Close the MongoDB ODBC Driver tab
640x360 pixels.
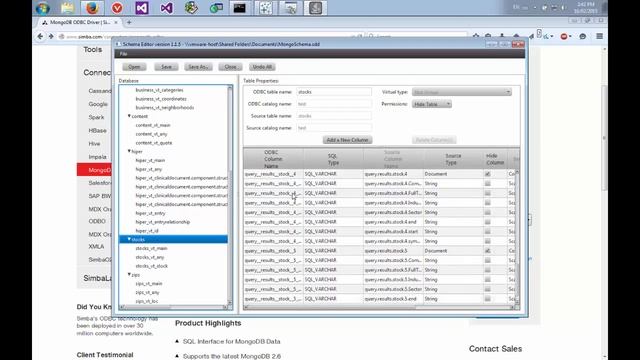[116, 22]
